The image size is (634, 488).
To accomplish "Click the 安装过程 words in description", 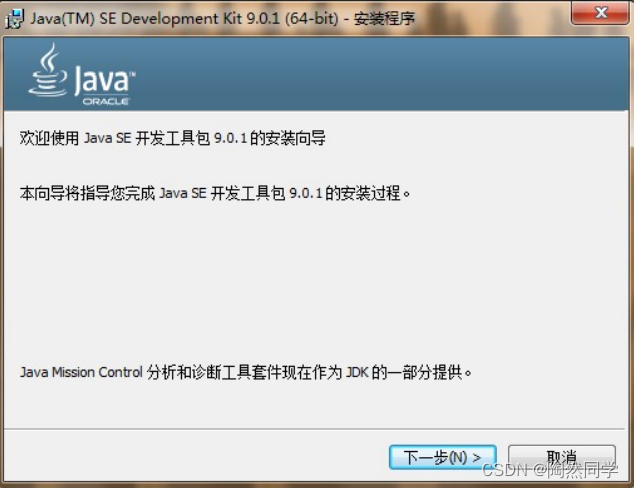I will (370, 193).
